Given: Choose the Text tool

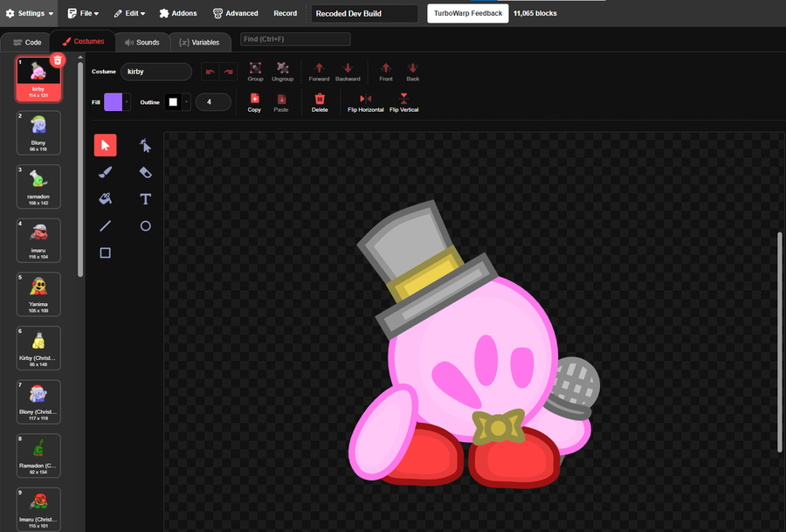Looking at the screenshot, I should click(x=145, y=199).
